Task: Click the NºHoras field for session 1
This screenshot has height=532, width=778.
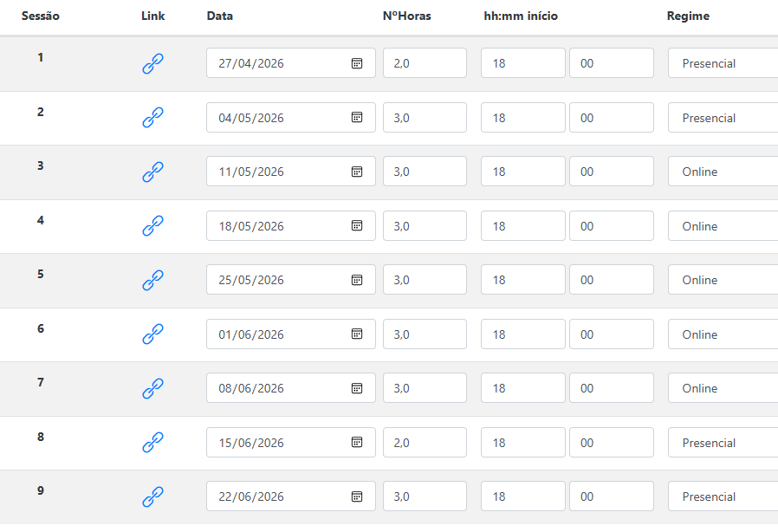Action: (x=424, y=63)
